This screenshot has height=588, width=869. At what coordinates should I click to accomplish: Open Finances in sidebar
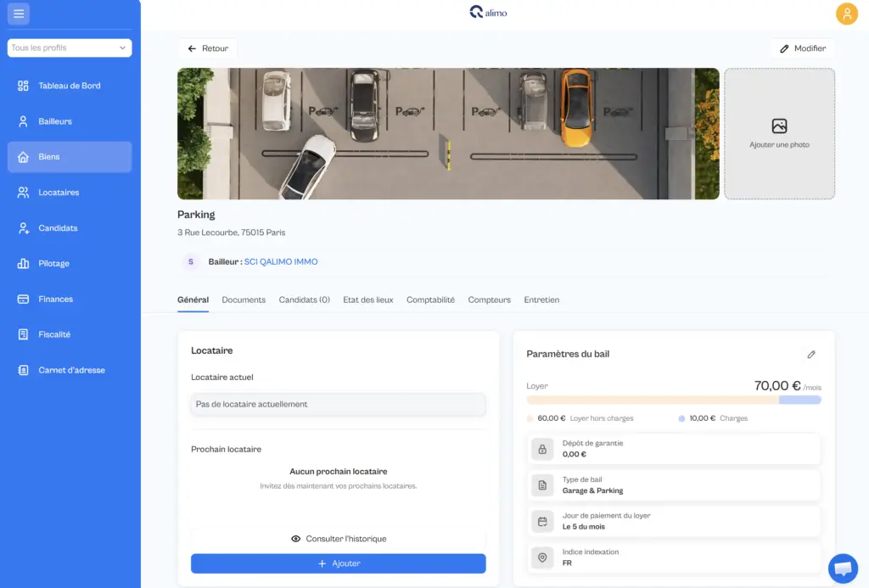pyautogui.click(x=70, y=299)
